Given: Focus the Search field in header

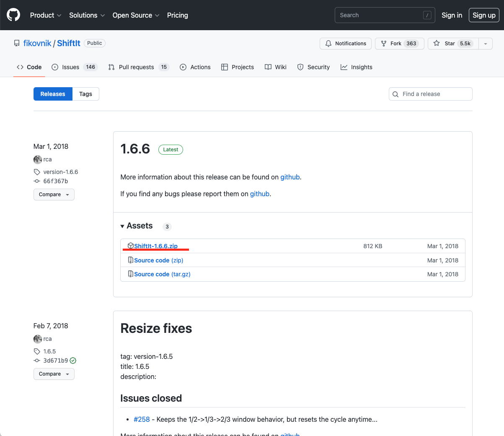Looking at the screenshot, I should coord(385,15).
